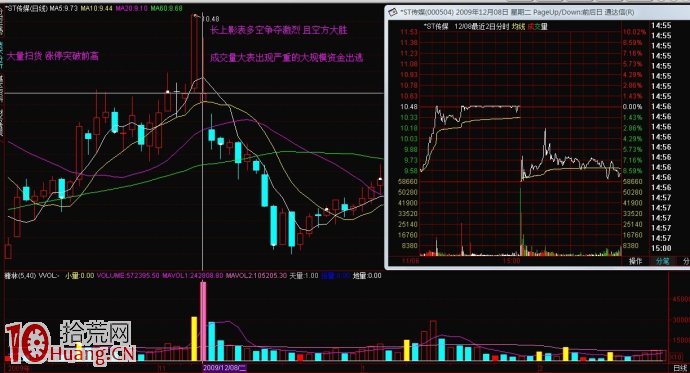This screenshot has width=690, height=373.
Task: Click the MA10:9.44 indicator value
Action: tap(96, 8)
